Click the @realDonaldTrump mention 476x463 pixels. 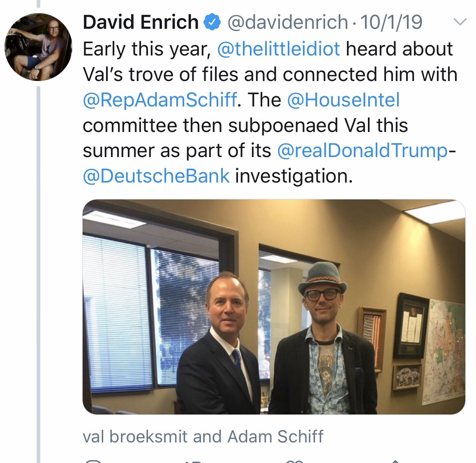click(363, 150)
